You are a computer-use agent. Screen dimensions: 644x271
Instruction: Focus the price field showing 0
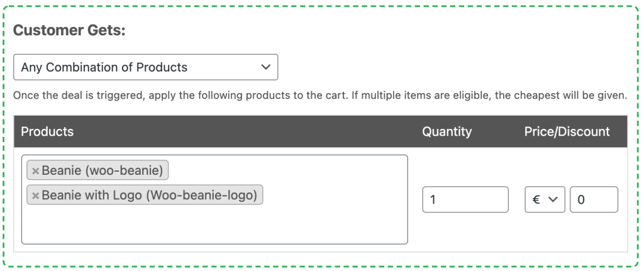point(594,199)
